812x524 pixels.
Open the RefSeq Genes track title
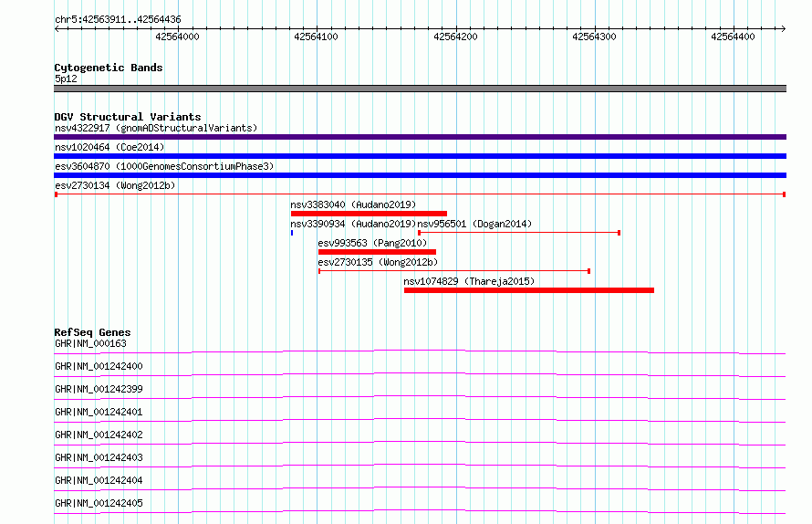tap(92, 332)
